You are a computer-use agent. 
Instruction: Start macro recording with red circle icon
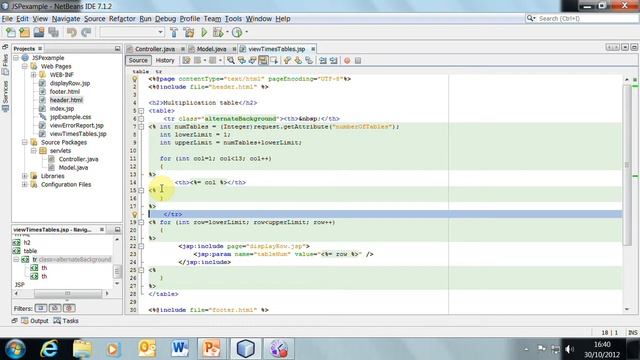pos(347,60)
